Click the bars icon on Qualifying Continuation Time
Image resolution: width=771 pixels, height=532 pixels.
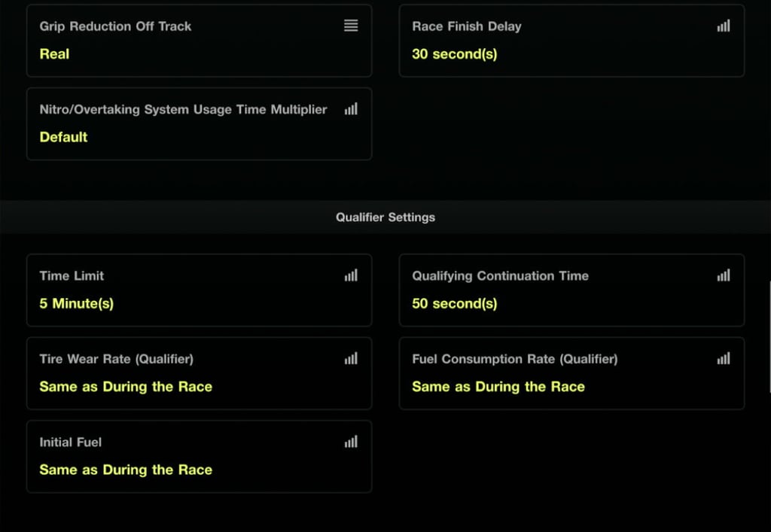click(x=724, y=275)
